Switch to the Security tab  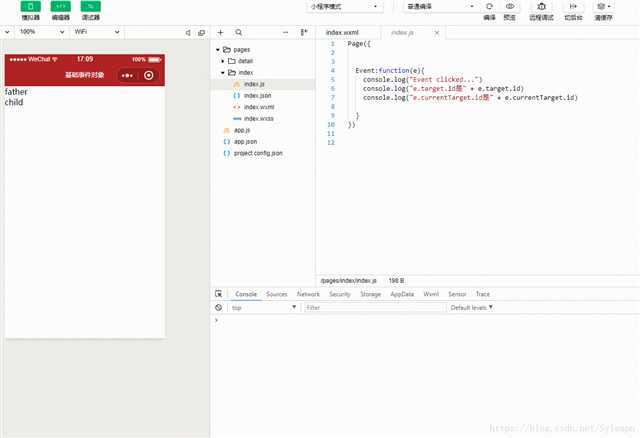click(340, 294)
